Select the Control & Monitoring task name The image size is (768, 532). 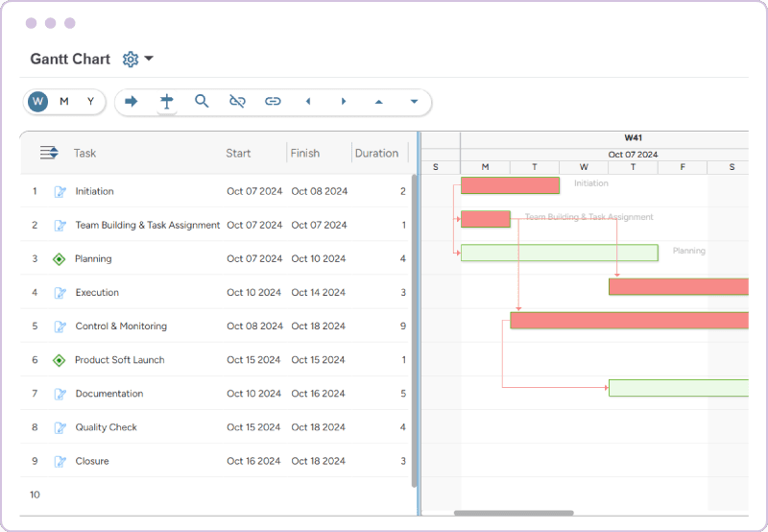(x=121, y=326)
